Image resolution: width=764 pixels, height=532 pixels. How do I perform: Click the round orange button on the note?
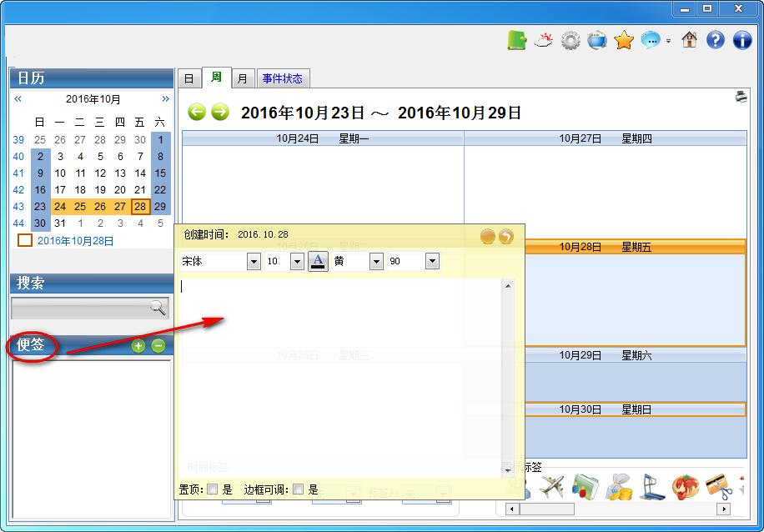coord(488,238)
